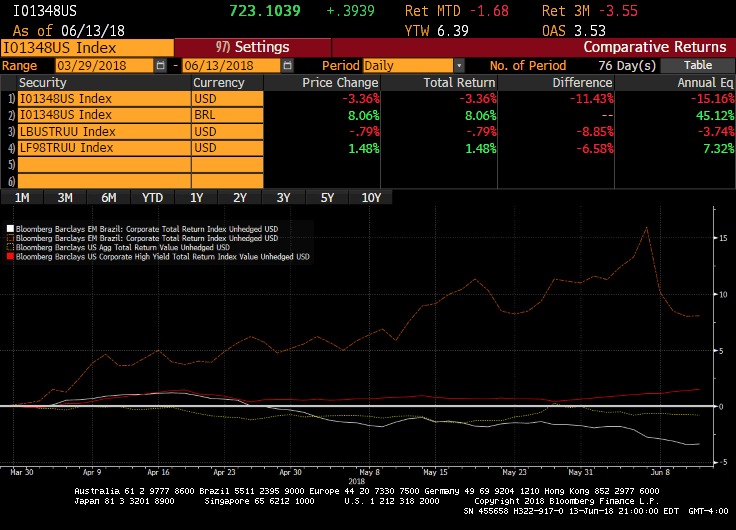Click the Price Change column header

[322, 83]
